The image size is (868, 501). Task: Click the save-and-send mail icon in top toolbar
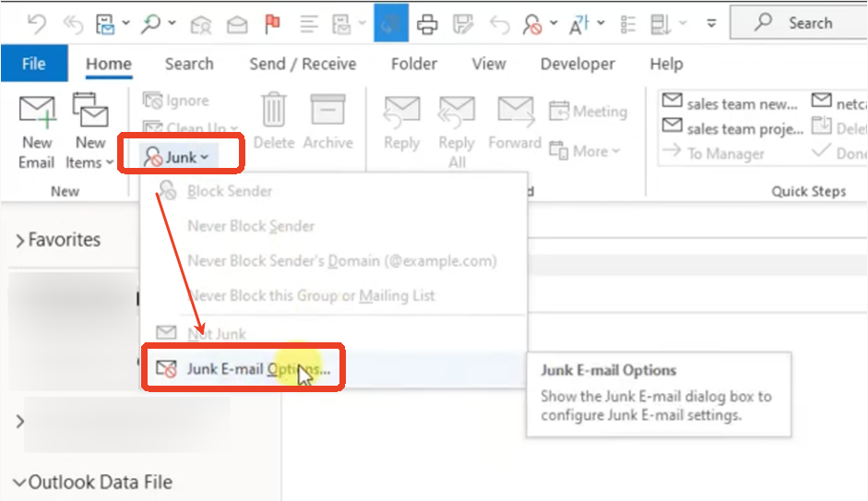[x=105, y=24]
